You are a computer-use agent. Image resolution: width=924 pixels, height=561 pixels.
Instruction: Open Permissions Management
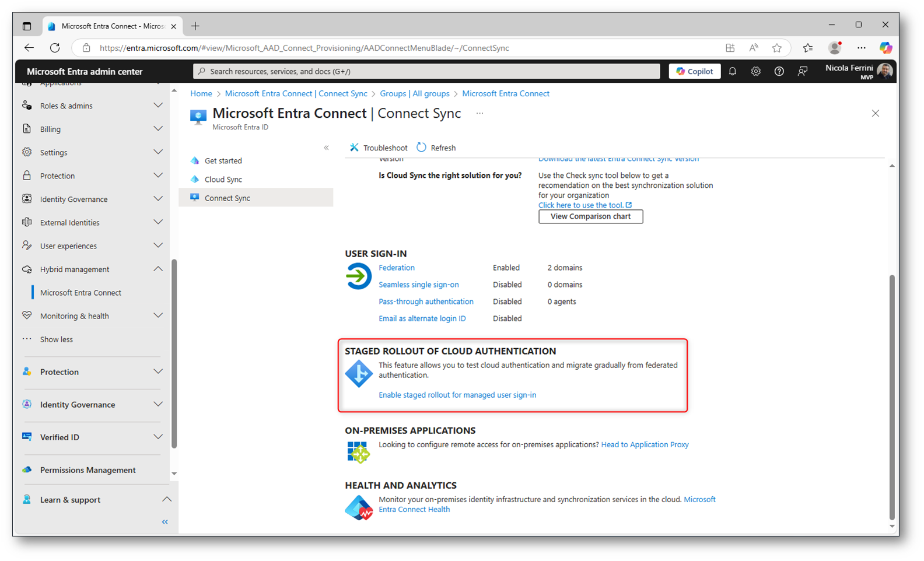click(87, 470)
